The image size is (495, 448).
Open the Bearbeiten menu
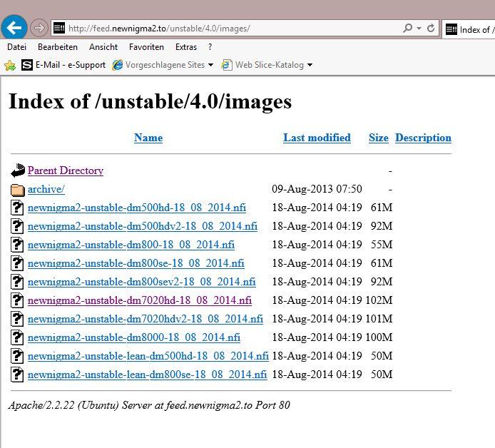pyautogui.click(x=58, y=47)
